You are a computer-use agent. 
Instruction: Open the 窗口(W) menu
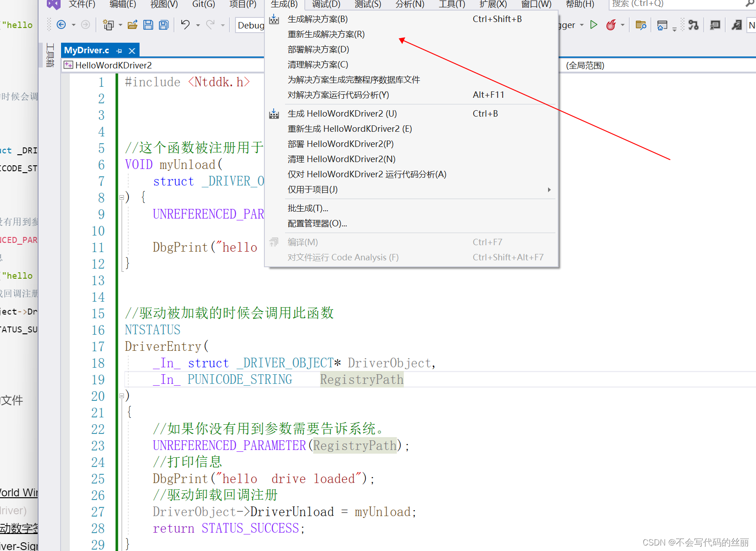click(x=536, y=4)
